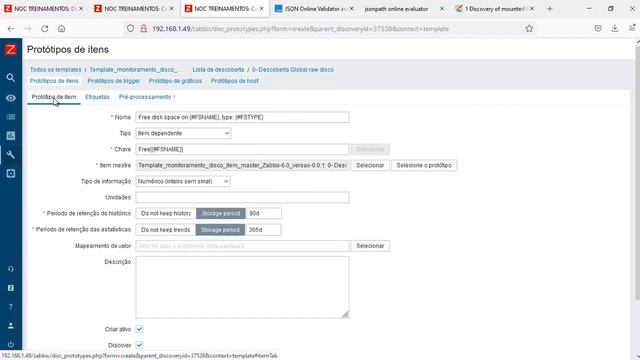Open the Protótipos de host link
Screen dimensions: 640x360
(235, 81)
